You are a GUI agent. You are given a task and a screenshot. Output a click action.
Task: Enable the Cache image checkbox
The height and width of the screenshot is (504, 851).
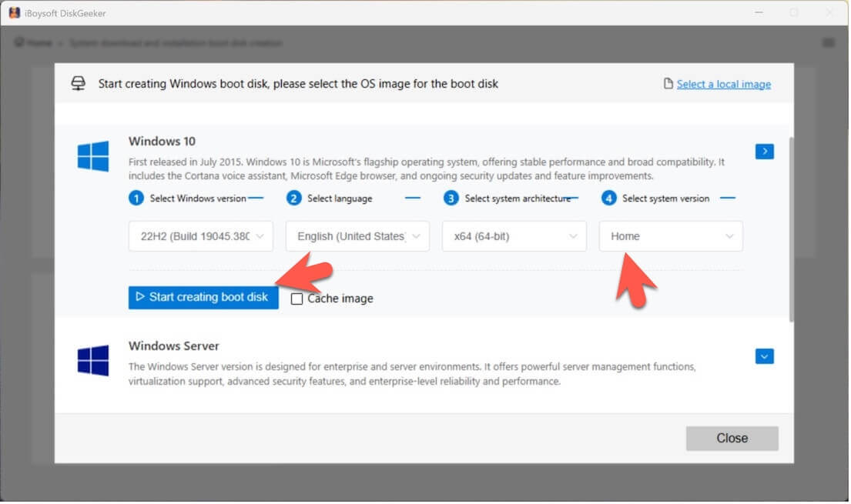[297, 299]
